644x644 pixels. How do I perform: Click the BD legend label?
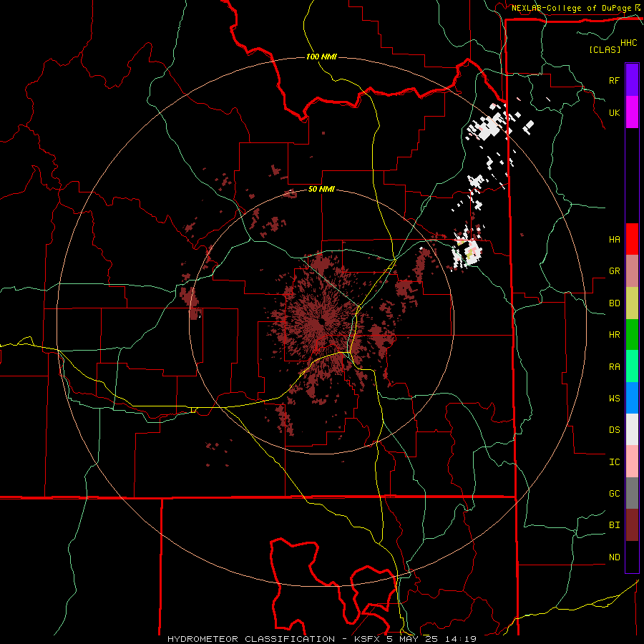(615, 303)
